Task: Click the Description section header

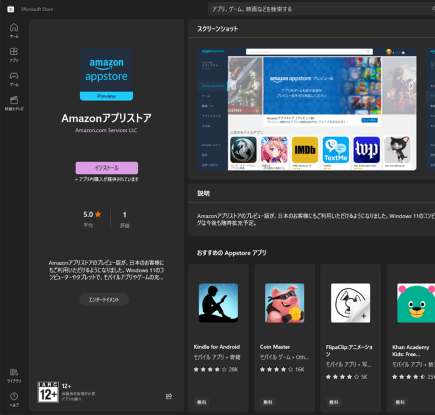Action: tap(203, 193)
